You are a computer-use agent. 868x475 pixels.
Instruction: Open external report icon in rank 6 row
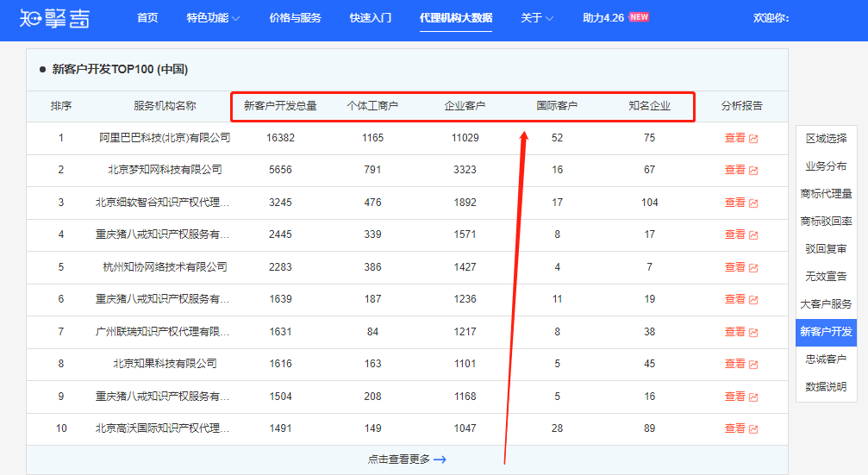(x=753, y=300)
